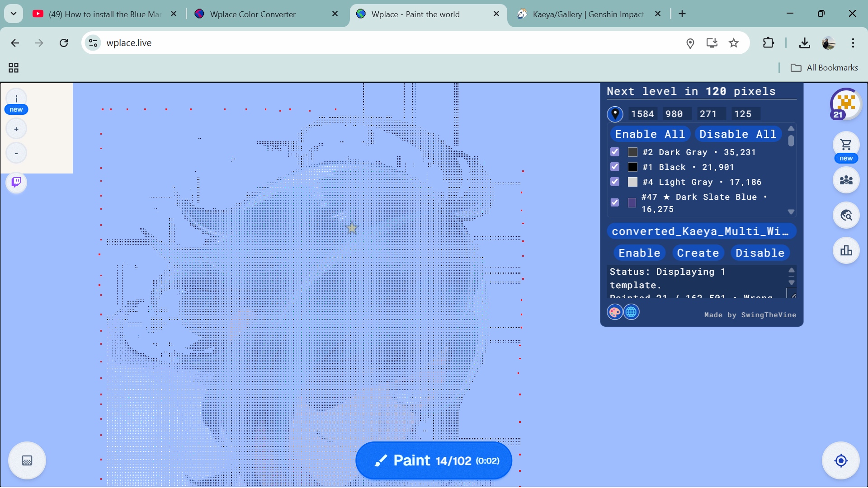The image size is (868, 488).
Task: Click the globe search explore icon
Action: click(846, 215)
